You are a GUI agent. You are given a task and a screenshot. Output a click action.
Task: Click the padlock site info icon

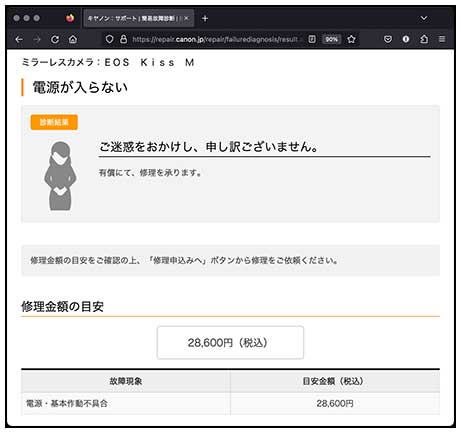123,39
